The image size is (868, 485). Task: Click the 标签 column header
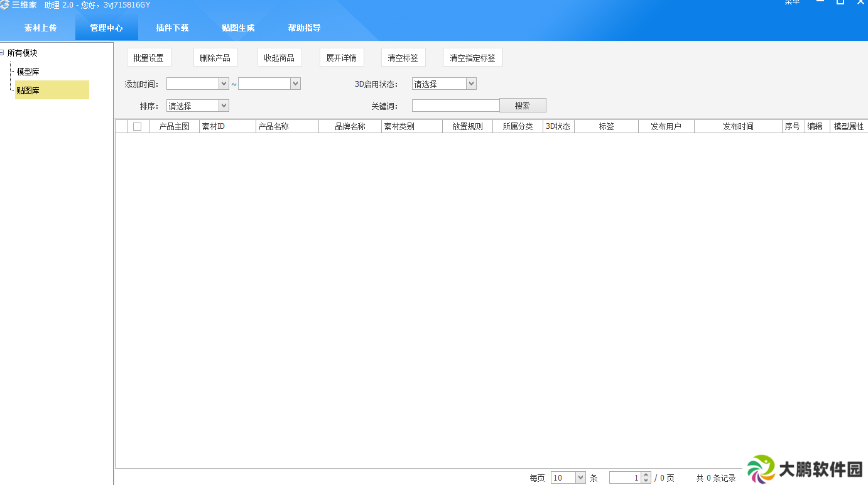pos(607,126)
